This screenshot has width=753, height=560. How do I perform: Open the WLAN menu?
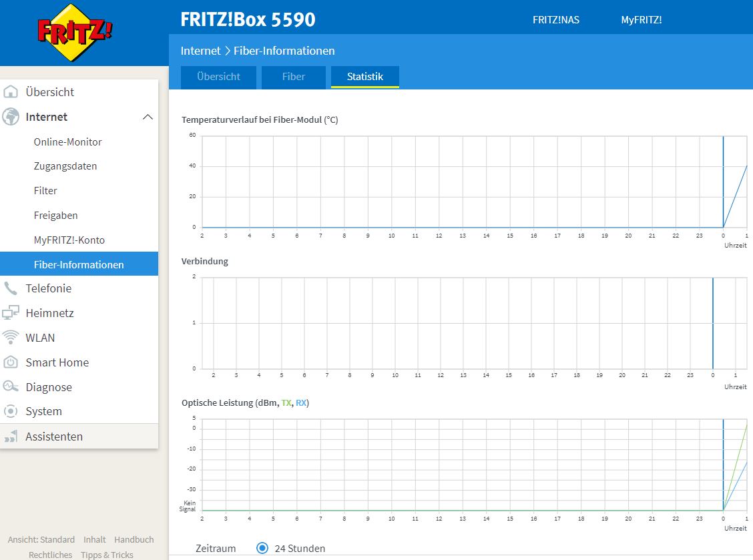click(x=40, y=338)
